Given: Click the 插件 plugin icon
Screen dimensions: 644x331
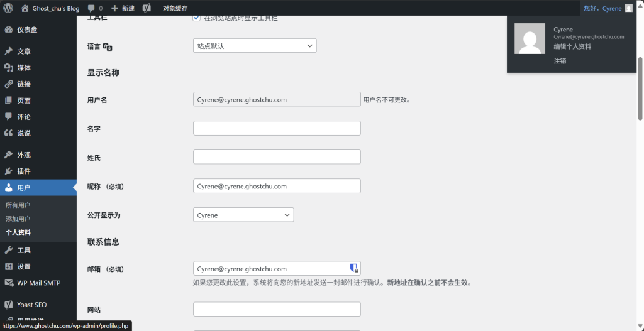Looking at the screenshot, I should click(8, 171).
